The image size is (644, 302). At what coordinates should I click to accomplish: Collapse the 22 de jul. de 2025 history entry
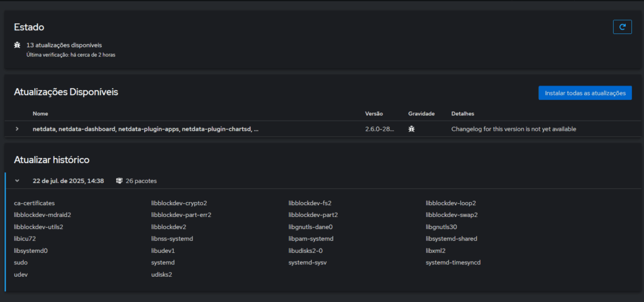point(17,181)
